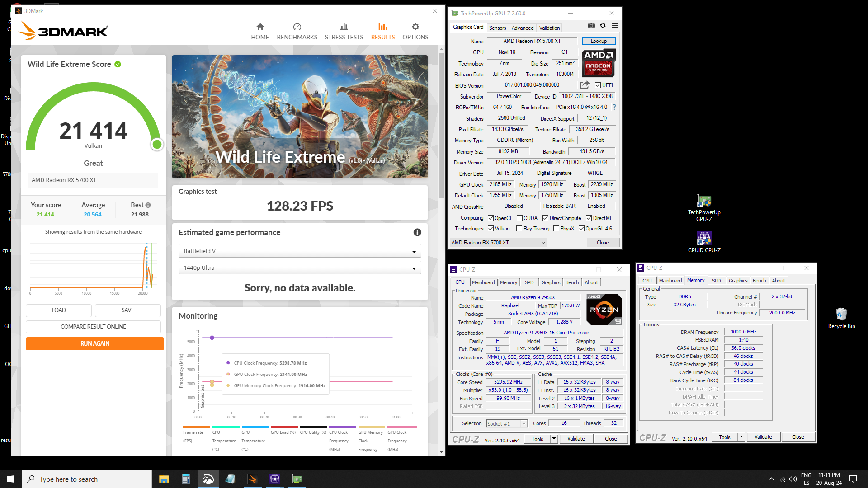This screenshot has height=488, width=868.
Task: Open the GPU-Z hamburger menu
Action: (x=614, y=26)
